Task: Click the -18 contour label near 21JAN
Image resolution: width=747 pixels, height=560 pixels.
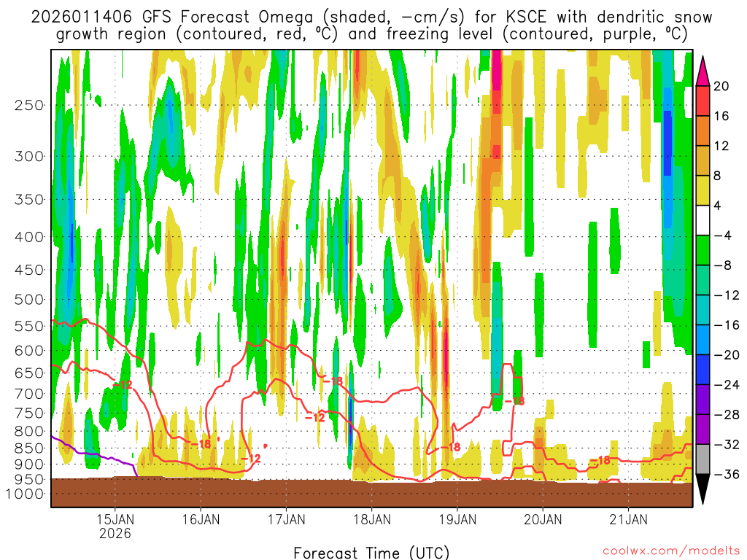Action: tap(600, 460)
